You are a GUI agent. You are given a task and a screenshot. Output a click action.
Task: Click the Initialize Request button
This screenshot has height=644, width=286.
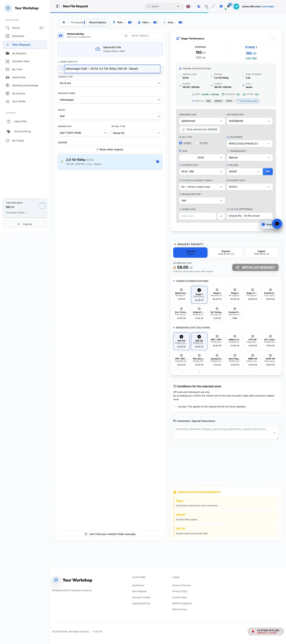coord(255,267)
